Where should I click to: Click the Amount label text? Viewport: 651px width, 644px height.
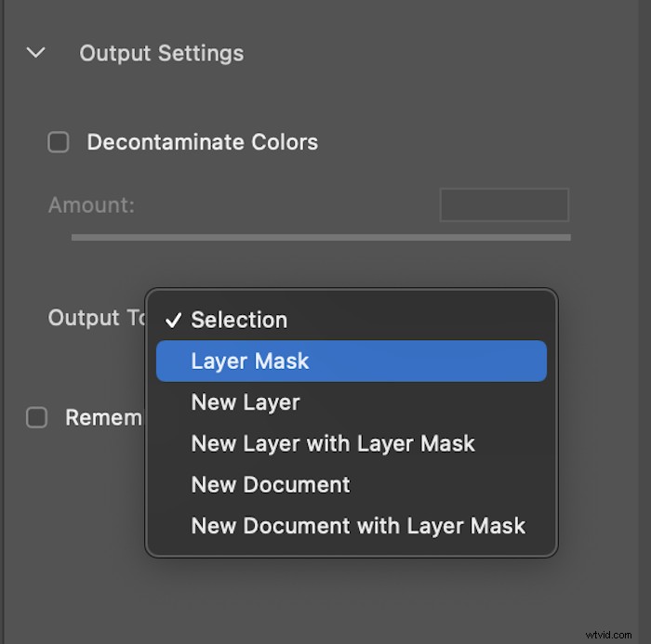point(91,204)
